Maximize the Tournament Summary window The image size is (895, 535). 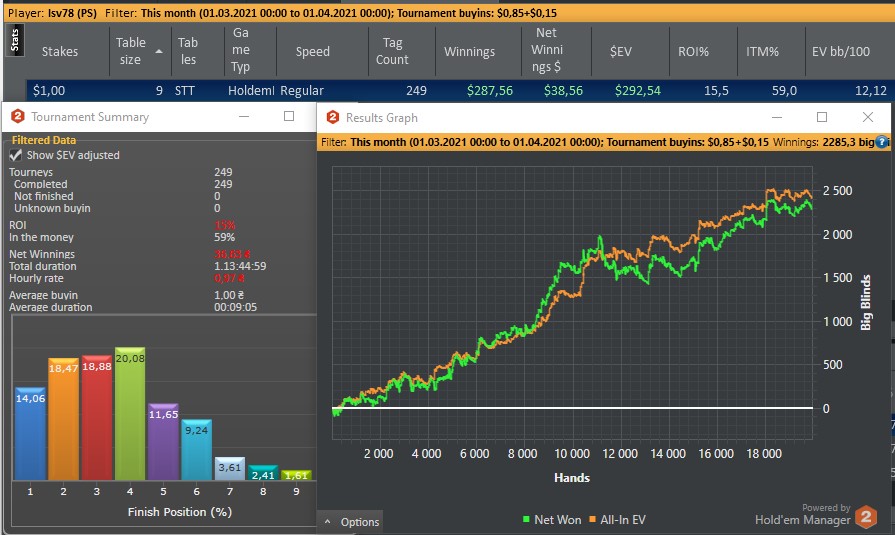click(289, 116)
